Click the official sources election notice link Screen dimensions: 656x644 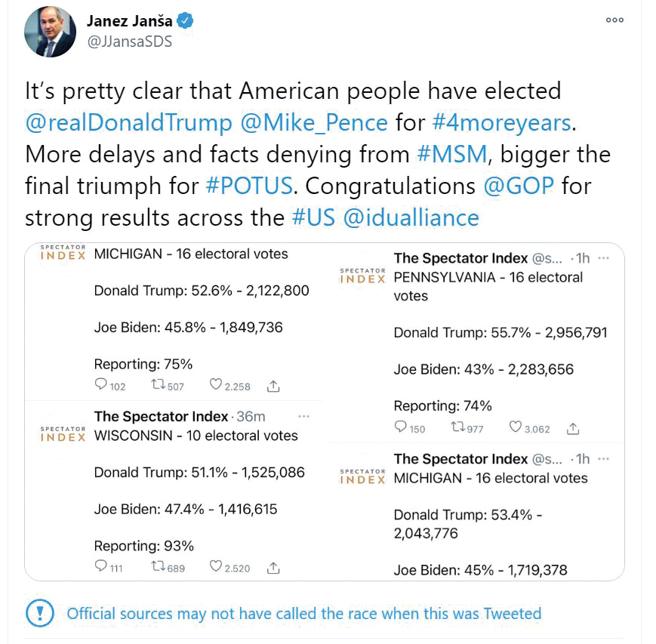click(x=304, y=613)
